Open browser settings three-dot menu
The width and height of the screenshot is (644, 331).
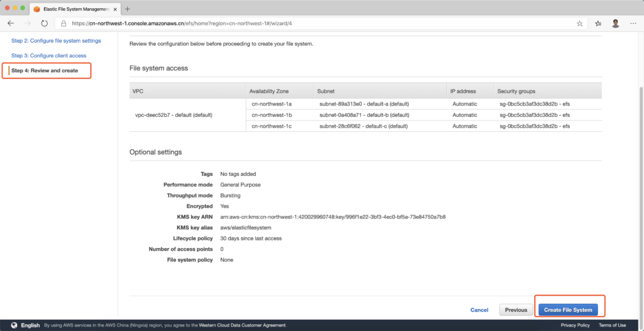(633, 23)
